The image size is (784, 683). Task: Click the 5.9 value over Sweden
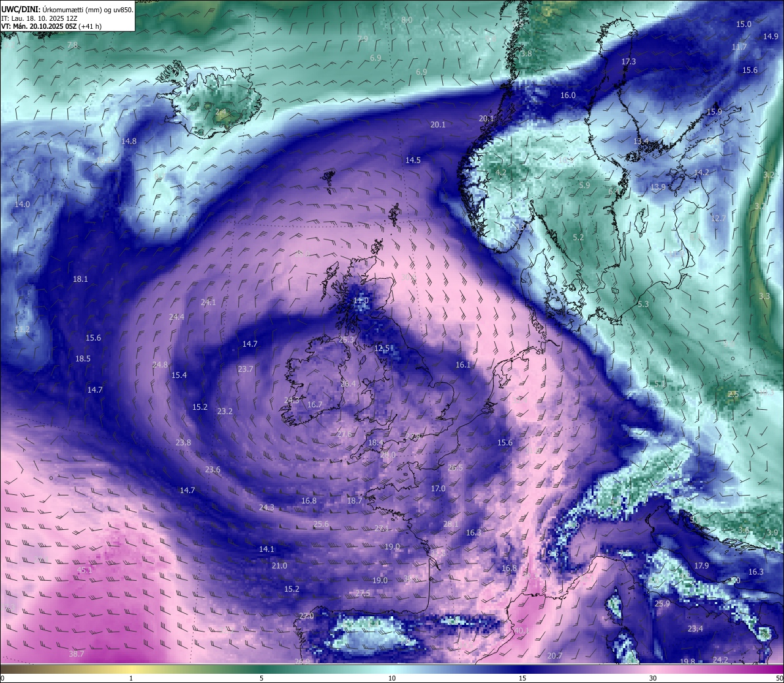click(x=584, y=186)
